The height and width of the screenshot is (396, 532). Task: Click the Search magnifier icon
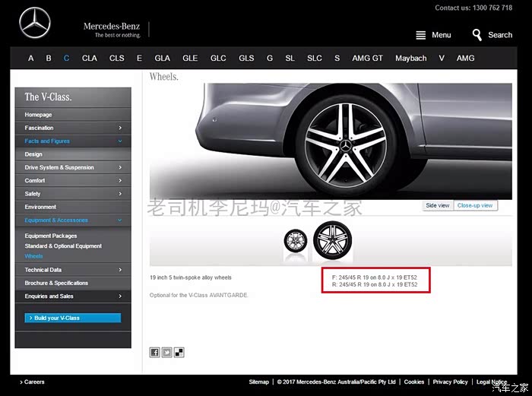click(x=477, y=35)
